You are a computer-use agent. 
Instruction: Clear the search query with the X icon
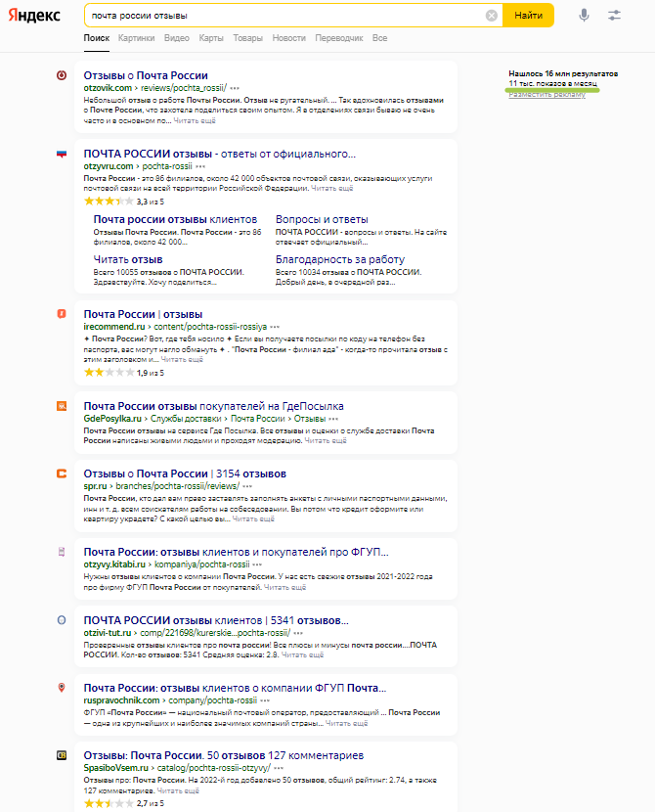[492, 16]
